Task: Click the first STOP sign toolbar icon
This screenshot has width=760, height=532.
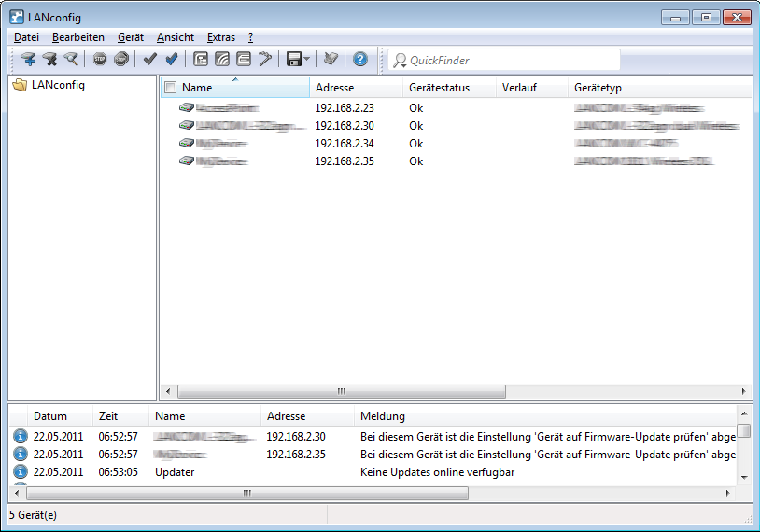Action: click(x=100, y=60)
